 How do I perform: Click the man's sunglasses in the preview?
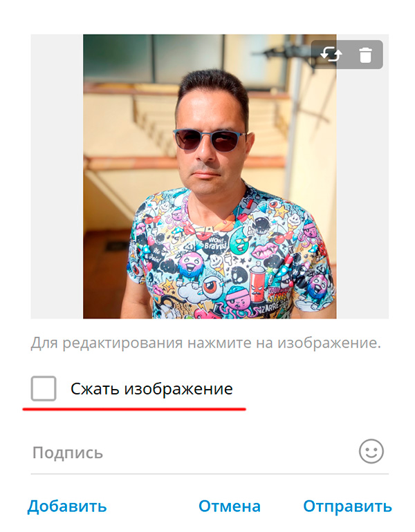click(x=210, y=140)
